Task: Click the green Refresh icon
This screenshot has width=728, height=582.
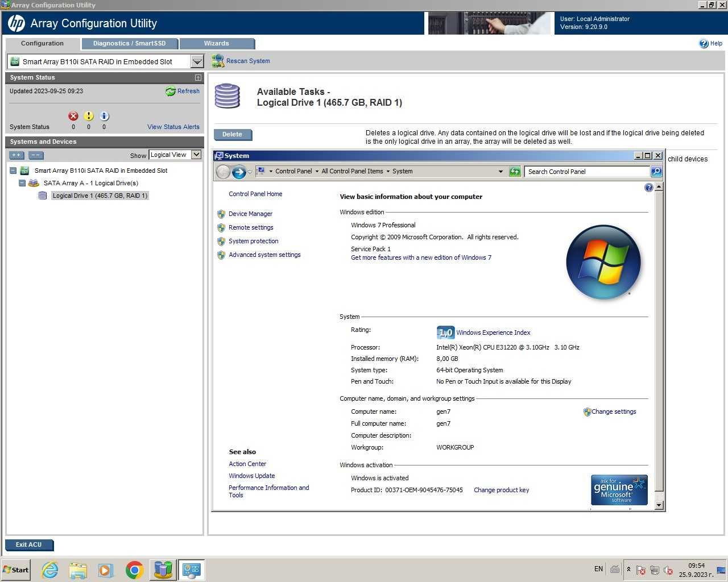Action: click(x=170, y=91)
